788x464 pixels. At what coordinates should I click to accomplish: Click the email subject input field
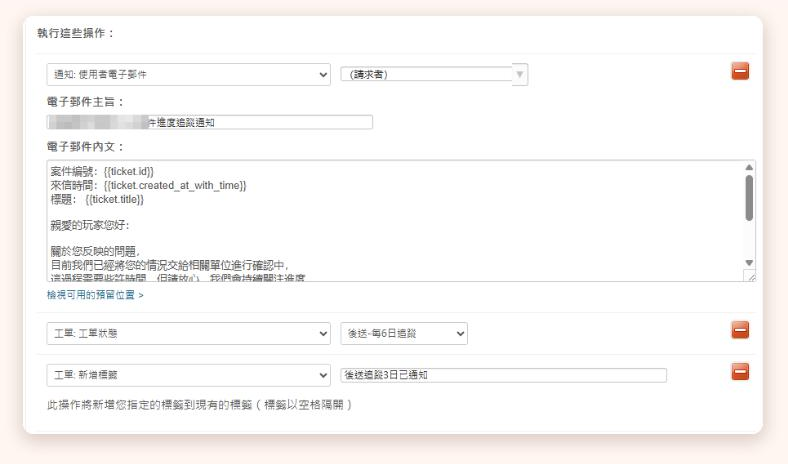(210, 122)
